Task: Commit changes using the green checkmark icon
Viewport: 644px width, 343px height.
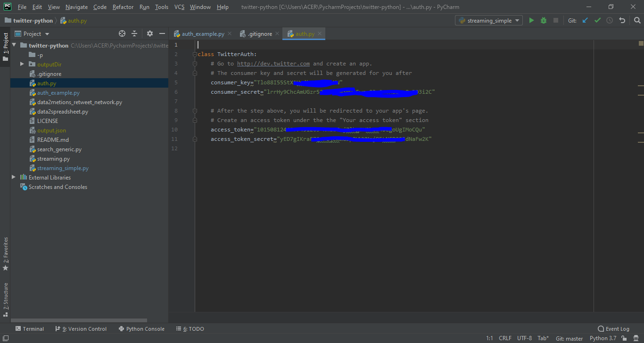Action: click(x=597, y=20)
